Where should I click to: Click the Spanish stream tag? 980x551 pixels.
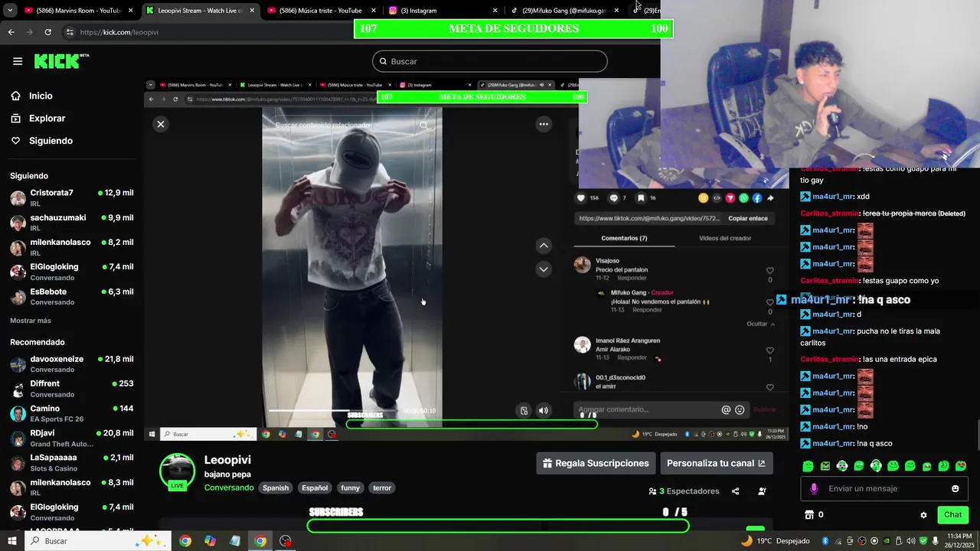click(276, 487)
